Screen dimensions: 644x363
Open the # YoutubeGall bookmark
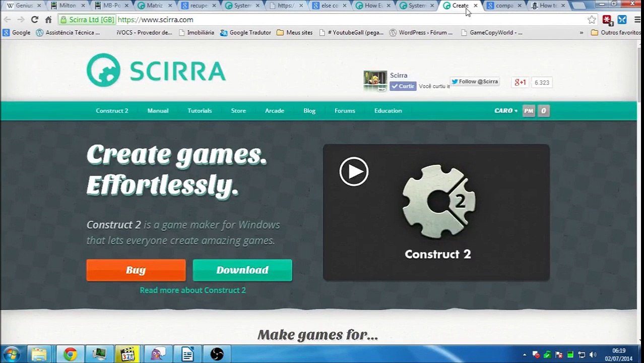[x=351, y=32]
